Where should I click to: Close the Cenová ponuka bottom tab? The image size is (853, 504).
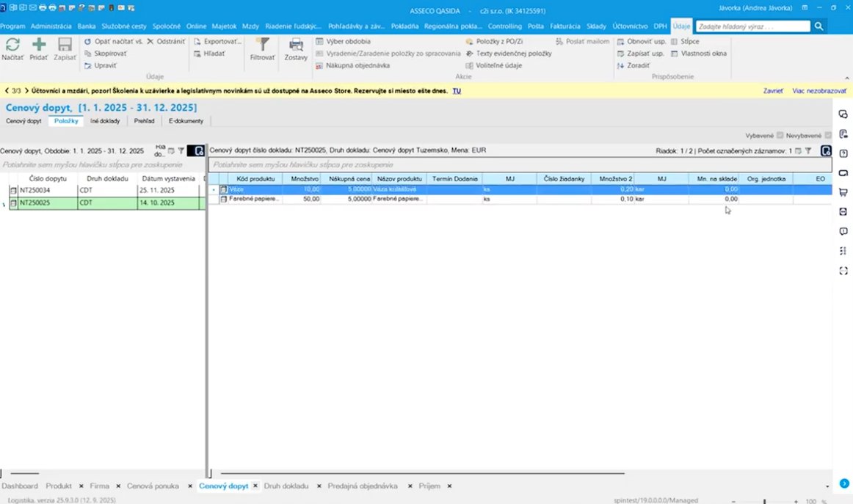tap(190, 486)
